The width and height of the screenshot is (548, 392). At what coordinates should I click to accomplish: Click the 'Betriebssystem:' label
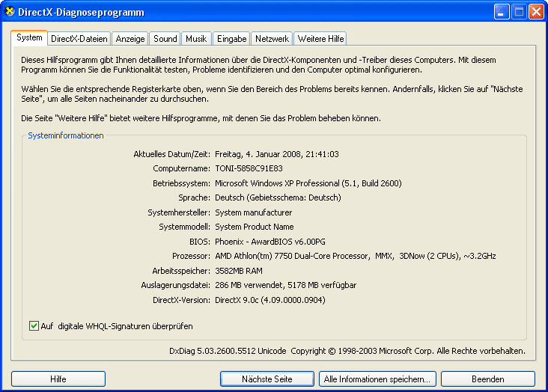click(x=181, y=183)
